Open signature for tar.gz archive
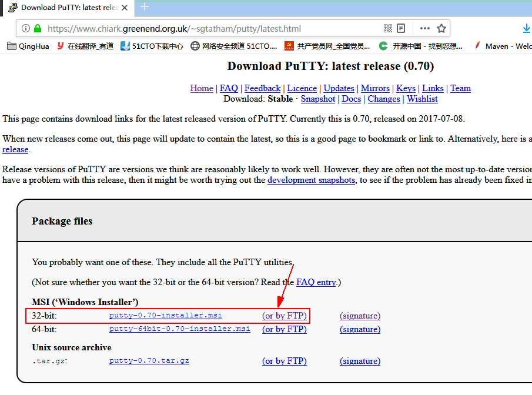Screen dimensions: 532x395 point(360,361)
